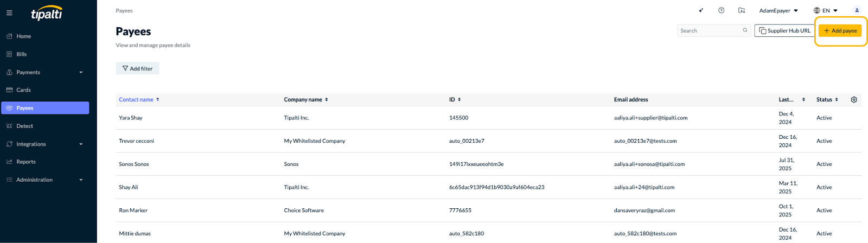The width and height of the screenshot is (868, 243).
Task: Open the Yara Shay payee row
Action: pyautogui.click(x=488, y=118)
